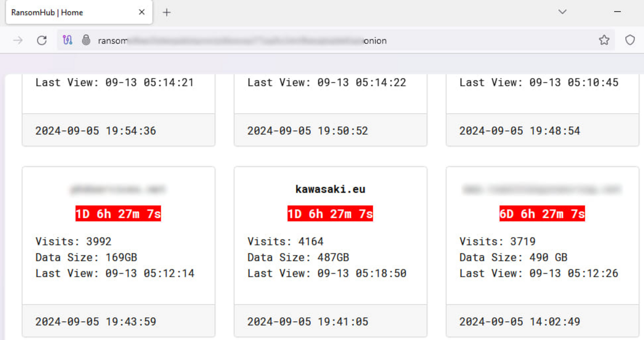The width and height of the screenshot is (644, 340).
Task: Click timestamp 2024-09-05 19:54:36
Action: point(96,130)
